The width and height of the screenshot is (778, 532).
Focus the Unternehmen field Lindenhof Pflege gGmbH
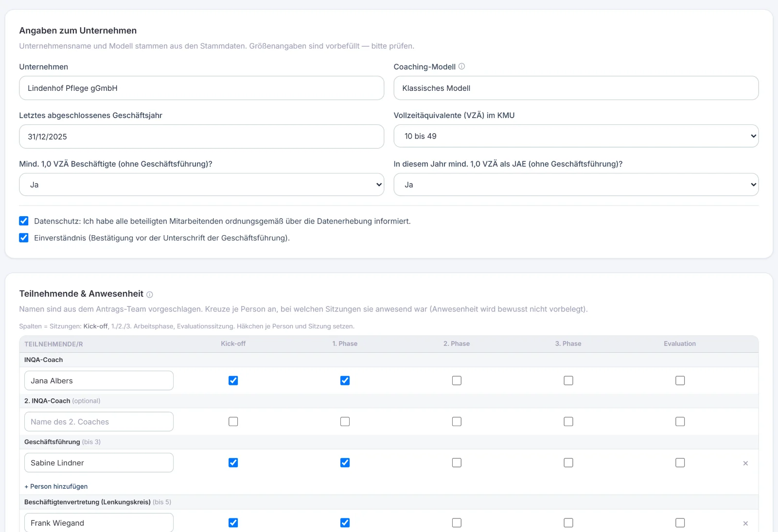(x=201, y=88)
